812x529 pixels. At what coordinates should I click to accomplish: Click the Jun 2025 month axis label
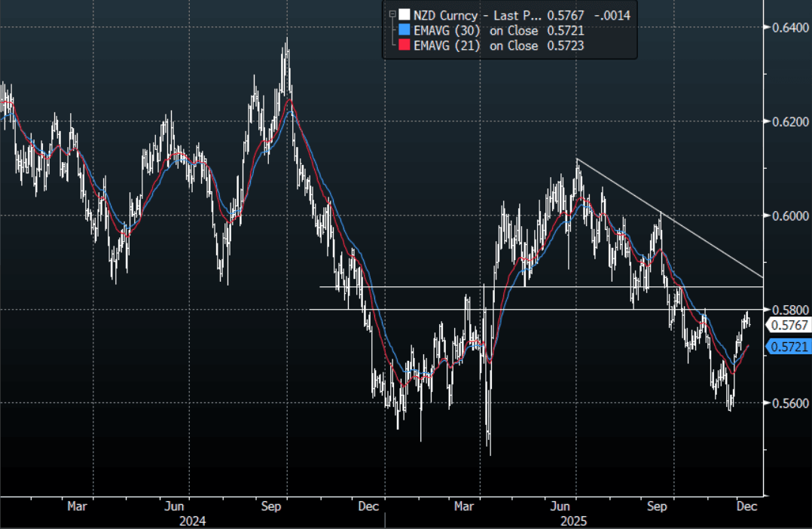(560, 506)
